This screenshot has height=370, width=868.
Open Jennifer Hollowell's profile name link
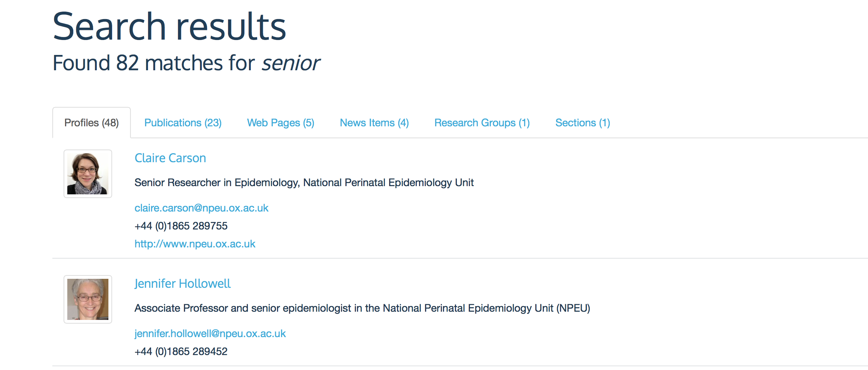(182, 284)
